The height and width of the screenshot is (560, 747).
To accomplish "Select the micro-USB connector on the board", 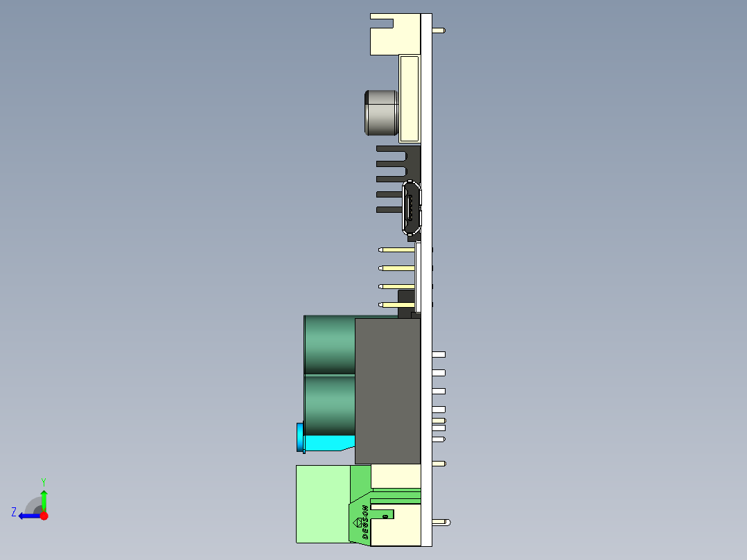I will click(x=412, y=207).
